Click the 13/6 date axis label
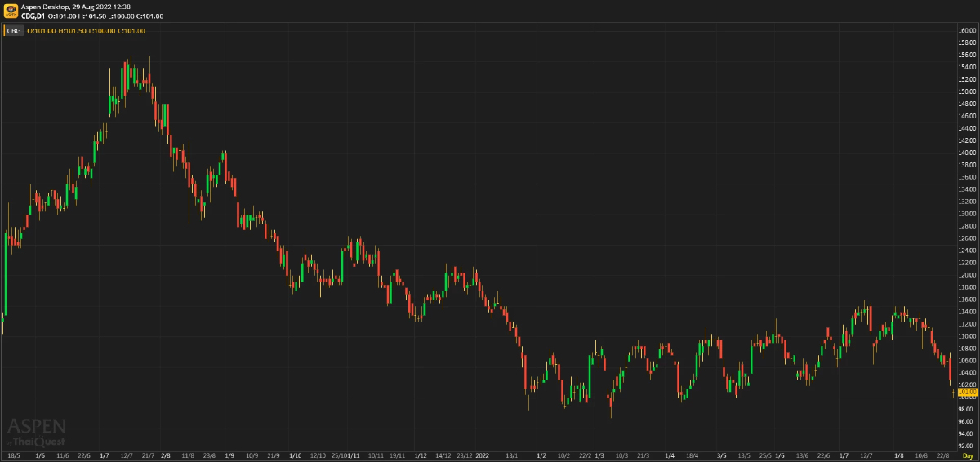 [x=802, y=456]
